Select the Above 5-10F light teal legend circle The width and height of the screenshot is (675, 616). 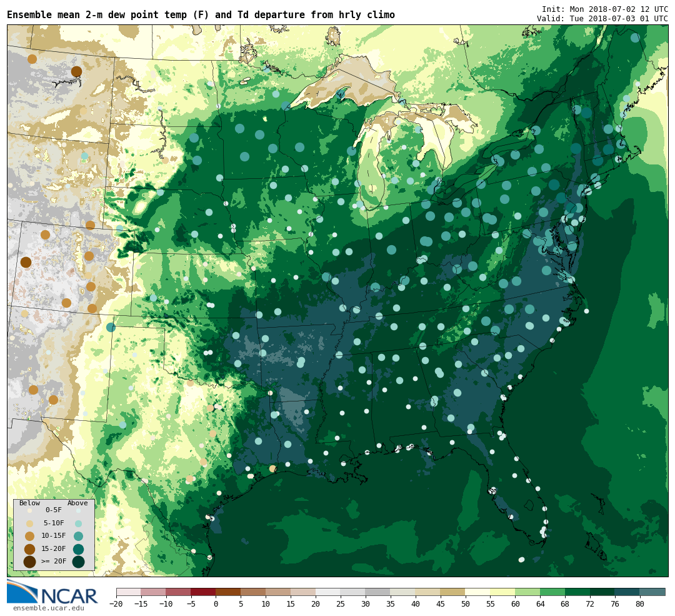(78, 523)
